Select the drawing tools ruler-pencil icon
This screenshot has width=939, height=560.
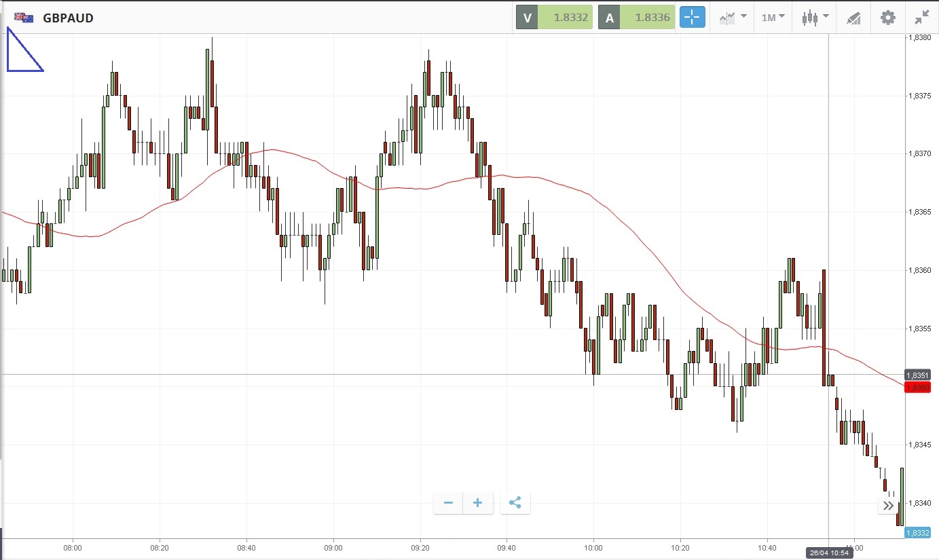[853, 18]
